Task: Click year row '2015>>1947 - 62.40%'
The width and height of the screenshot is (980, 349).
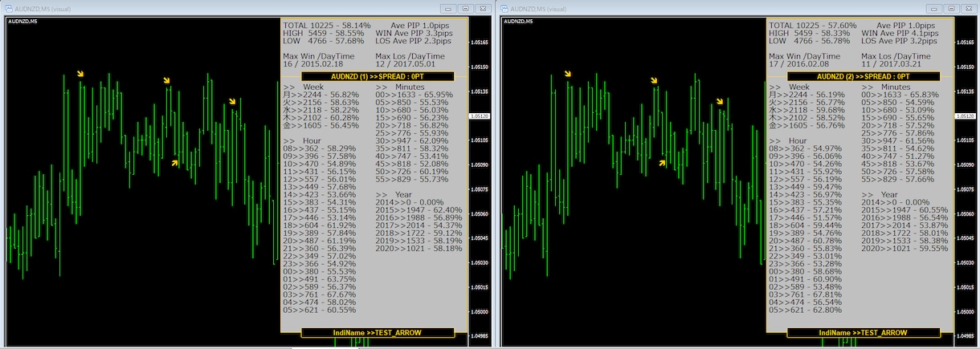Action: pyautogui.click(x=419, y=210)
